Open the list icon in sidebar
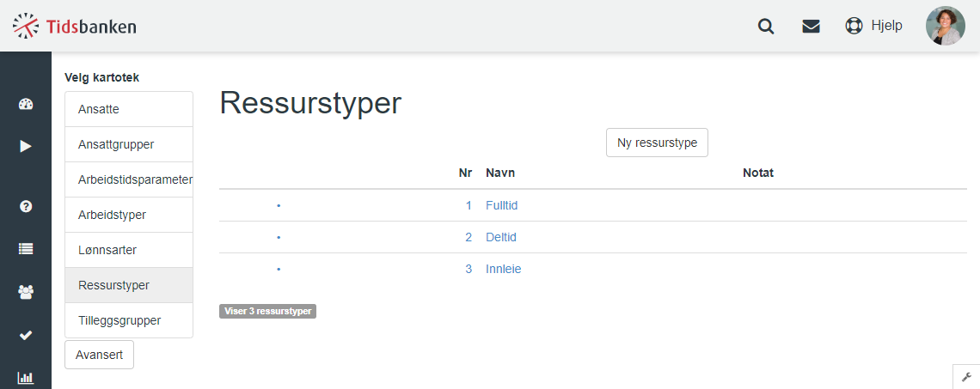The width and height of the screenshot is (980, 389). pos(26,248)
